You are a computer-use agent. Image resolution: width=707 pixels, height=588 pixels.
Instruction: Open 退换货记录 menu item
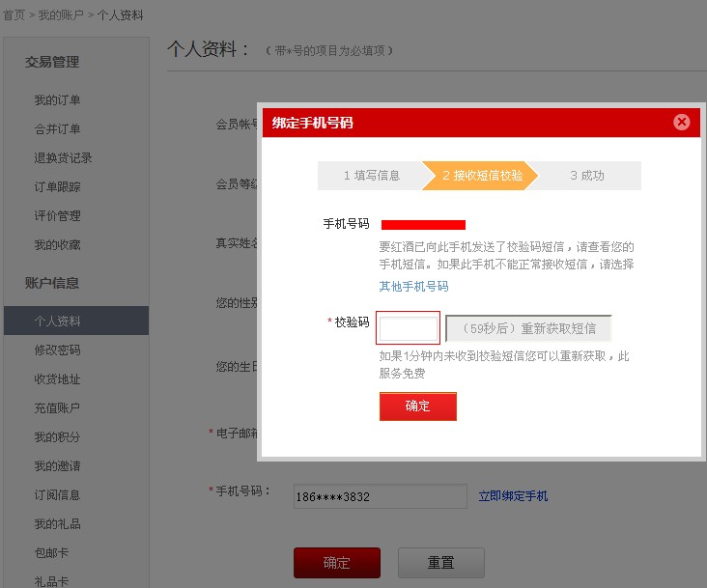tap(64, 158)
